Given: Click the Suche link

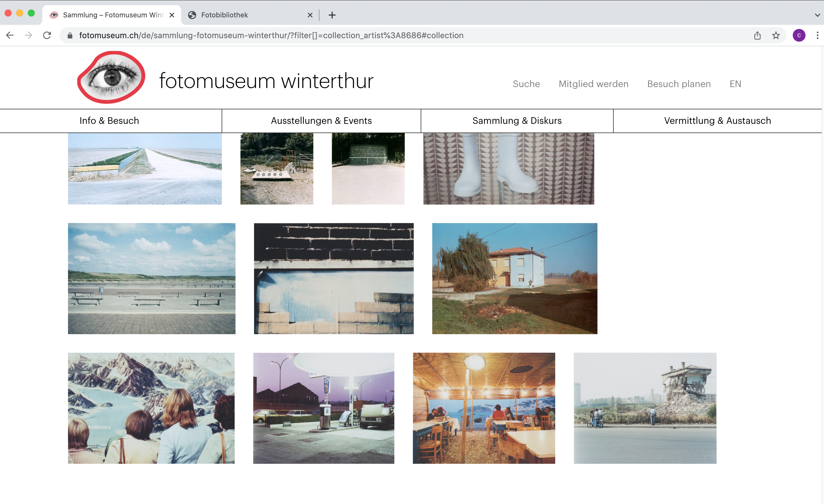Looking at the screenshot, I should click(x=526, y=84).
